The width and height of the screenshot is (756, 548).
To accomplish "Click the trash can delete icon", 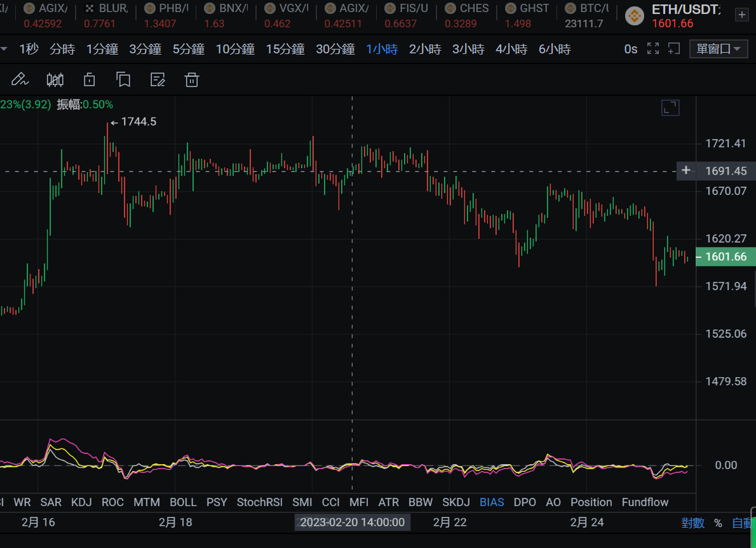I will (x=191, y=80).
